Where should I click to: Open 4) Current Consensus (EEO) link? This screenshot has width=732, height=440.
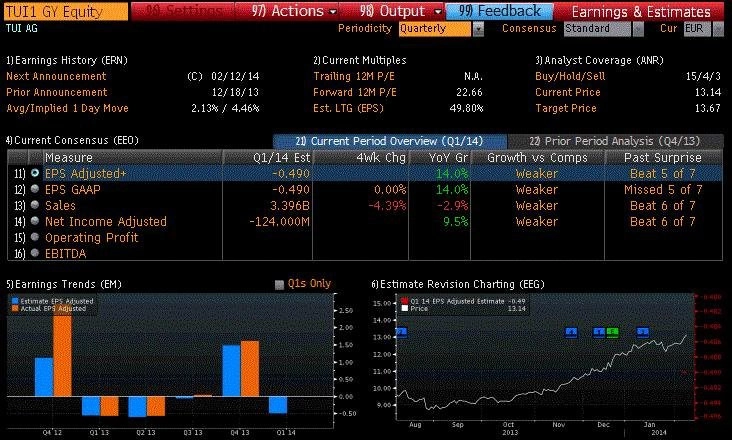(x=72, y=140)
